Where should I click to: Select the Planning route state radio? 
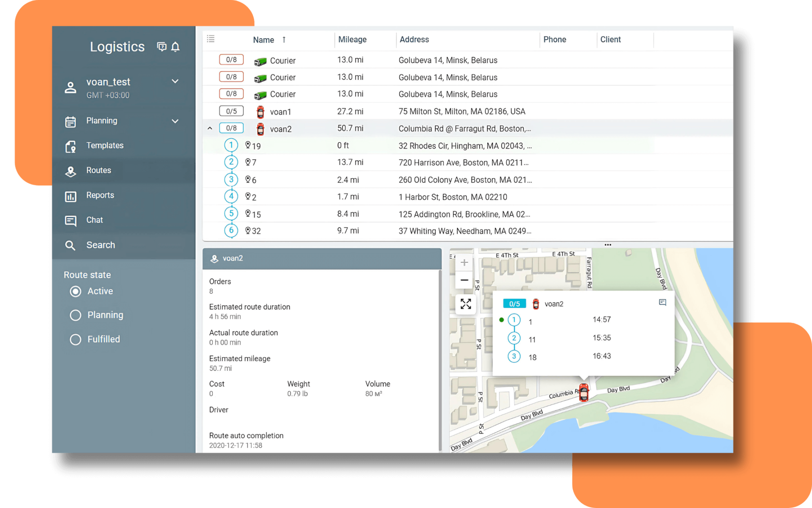76,315
